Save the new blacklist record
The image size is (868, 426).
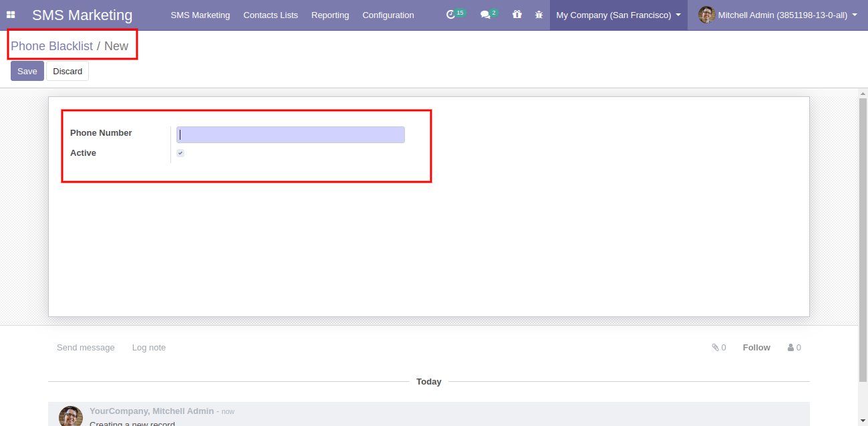[x=27, y=71]
